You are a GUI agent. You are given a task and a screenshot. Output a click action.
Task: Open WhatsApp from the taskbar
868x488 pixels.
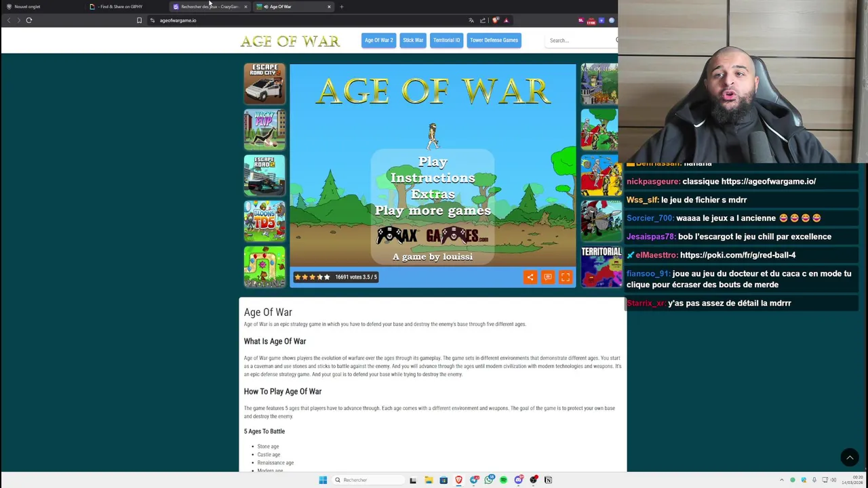488,480
